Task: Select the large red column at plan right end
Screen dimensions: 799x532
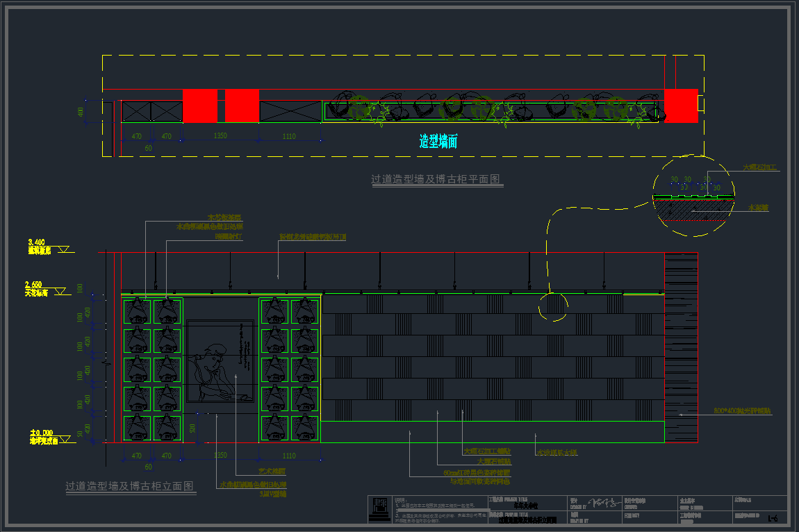Action: (681, 106)
